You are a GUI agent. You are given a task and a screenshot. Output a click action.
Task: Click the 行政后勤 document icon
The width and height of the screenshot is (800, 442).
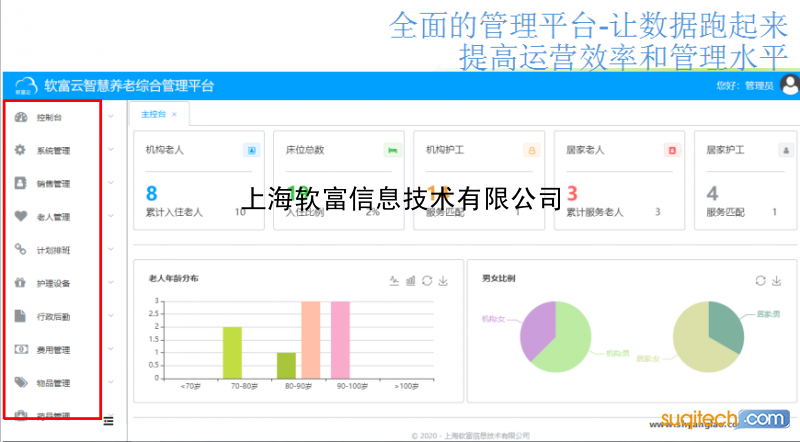[x=20, y=316]
